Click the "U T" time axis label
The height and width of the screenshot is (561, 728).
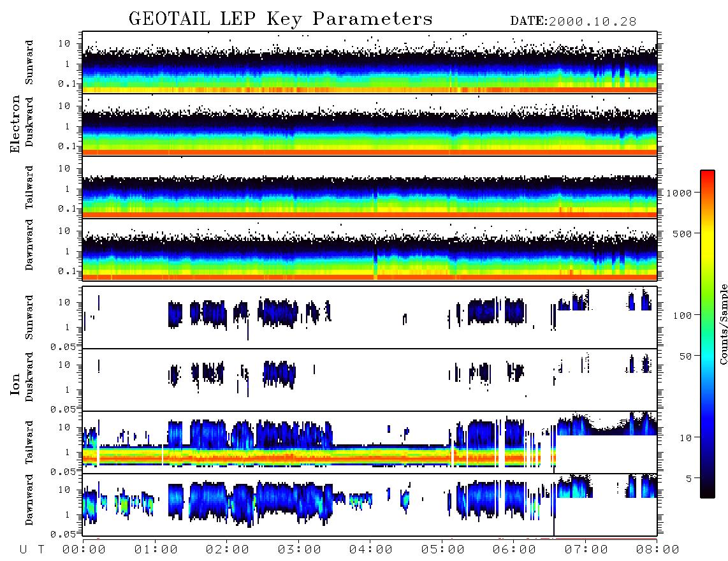(32, 550)
